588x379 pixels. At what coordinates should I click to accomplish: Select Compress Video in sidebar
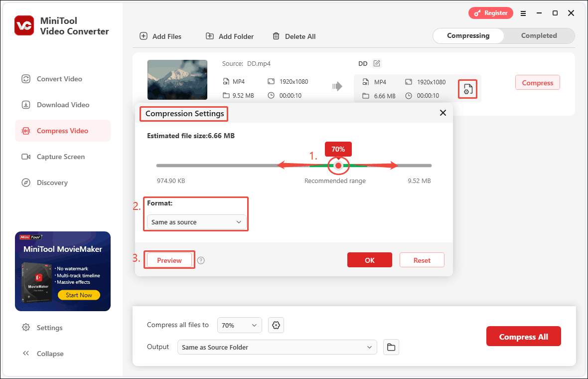[63, 131]
